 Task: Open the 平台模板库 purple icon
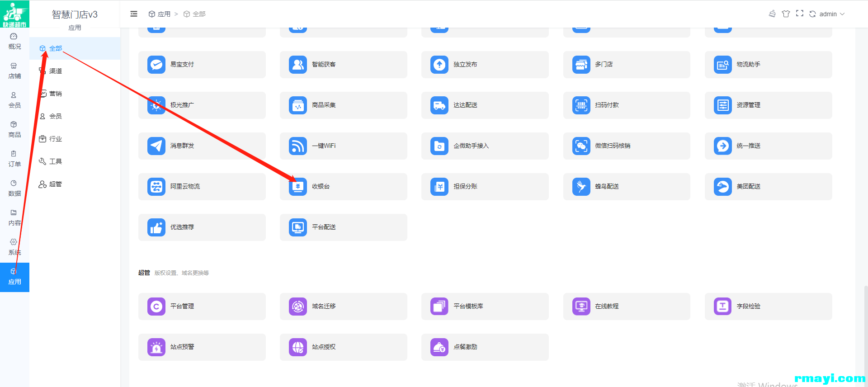(x=439, y=307)
